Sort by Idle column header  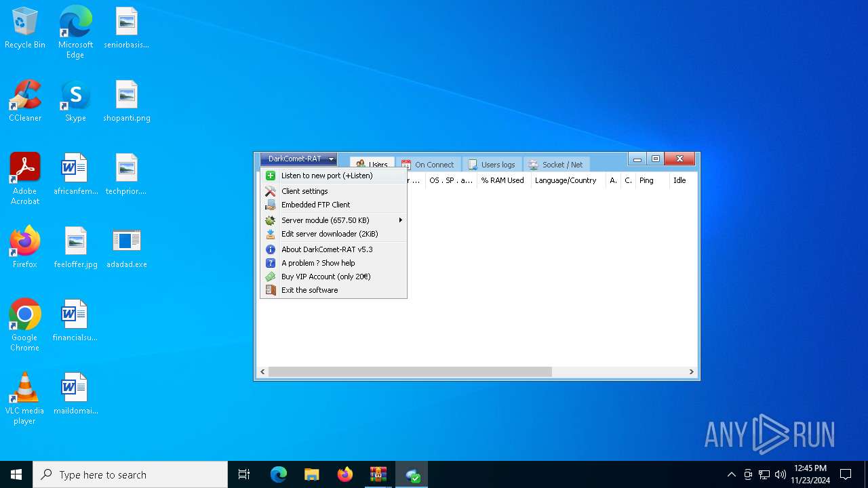point(683,180)
